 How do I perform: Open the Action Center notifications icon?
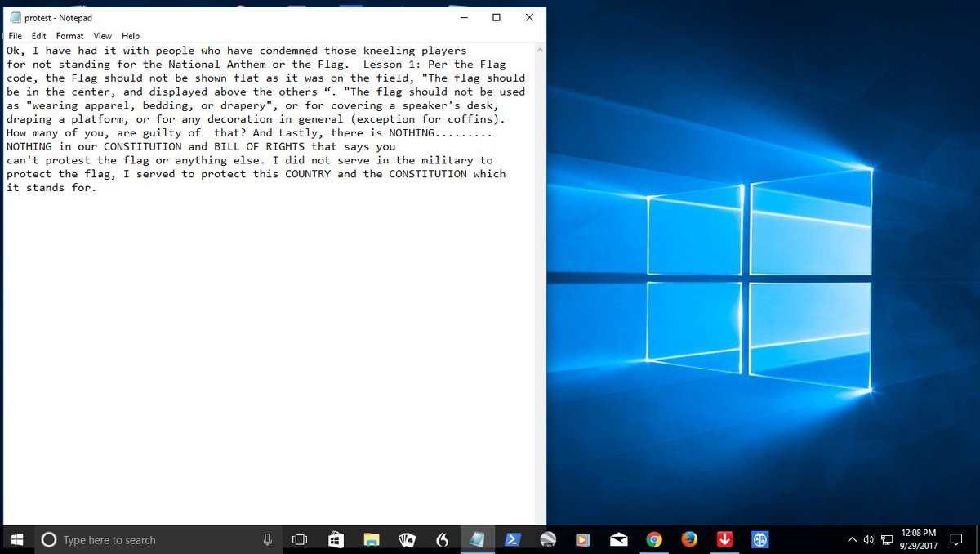click(x=955, y=539)
